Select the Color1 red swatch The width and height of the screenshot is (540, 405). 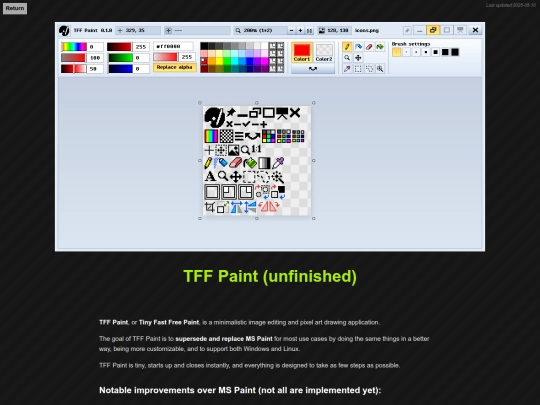(302, 52)
